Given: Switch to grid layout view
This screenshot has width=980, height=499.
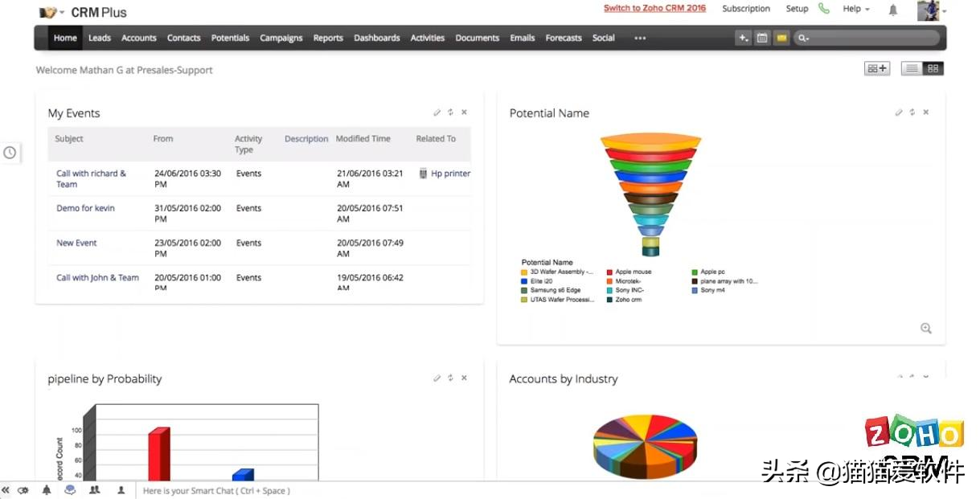Looking at the screenshot, I should (x=933, y=69).
